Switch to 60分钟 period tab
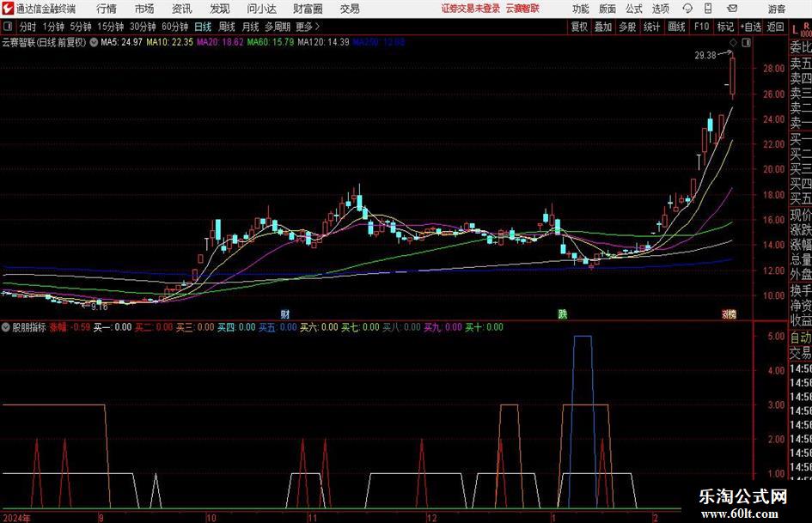This screenshot has width=812, height=523. pos(174,27)
